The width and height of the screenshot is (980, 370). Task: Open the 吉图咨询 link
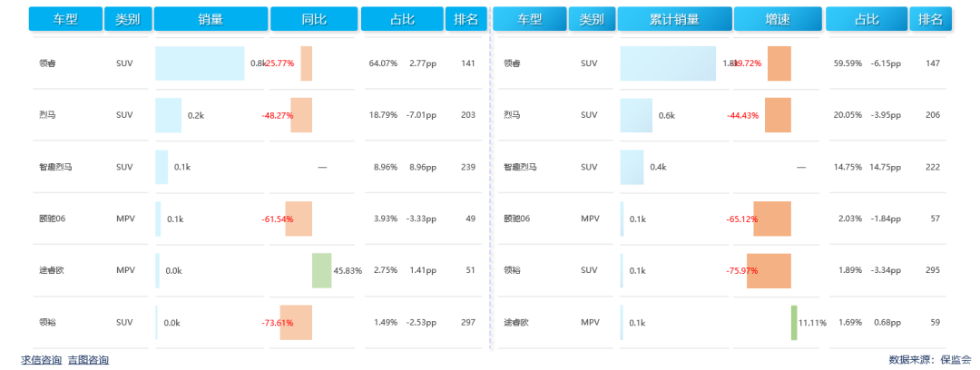(x=88, y=360)
